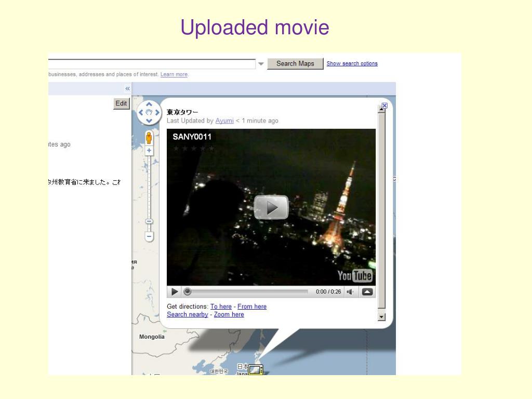Click the play button in player bar

175,292
